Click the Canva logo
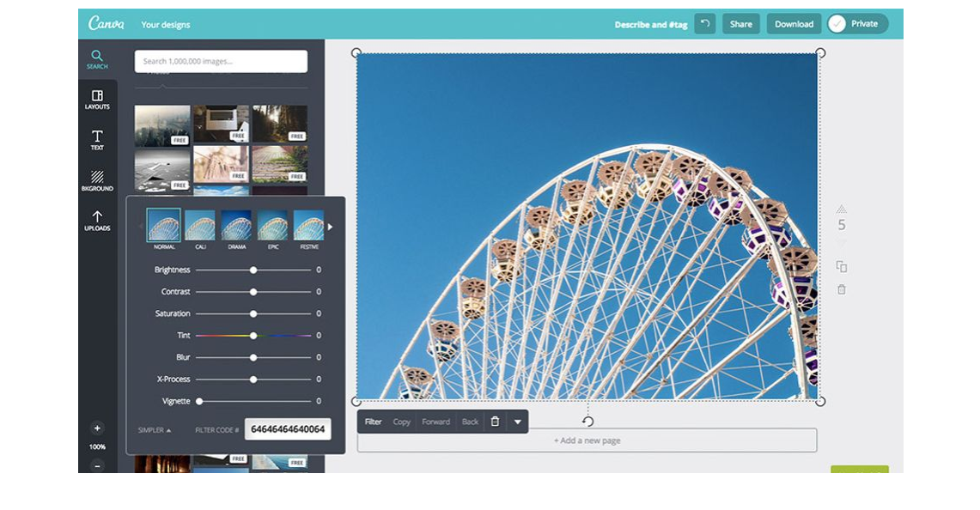 (107, 23)
